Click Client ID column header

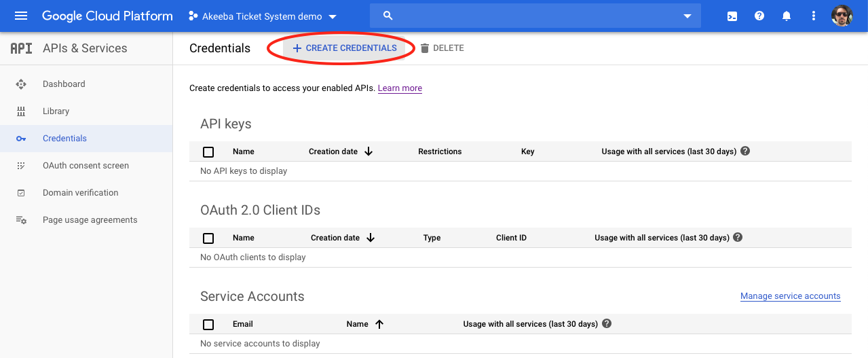pyautogui.click(x=511, y=238)
